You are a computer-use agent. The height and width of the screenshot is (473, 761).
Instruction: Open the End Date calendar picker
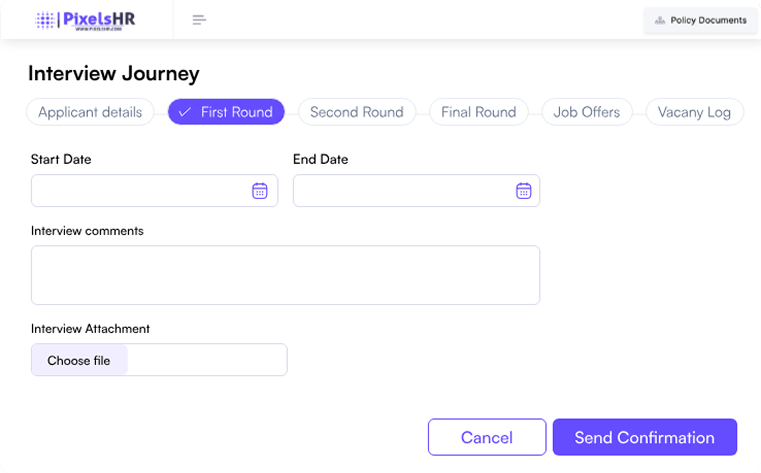523,191
